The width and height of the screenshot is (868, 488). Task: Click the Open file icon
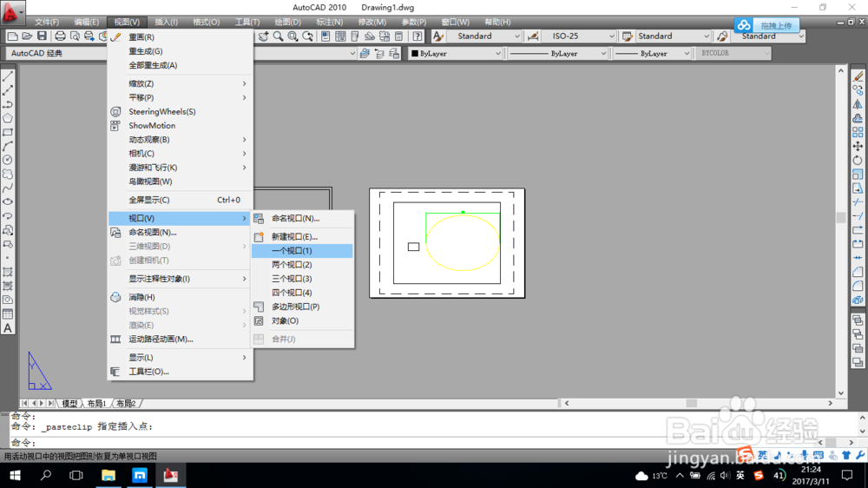(x=27, y=36)
